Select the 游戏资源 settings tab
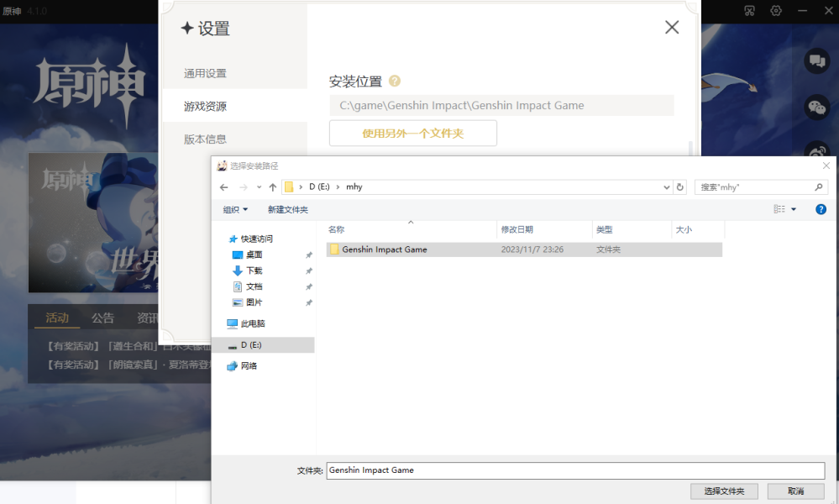 point(206,107)
